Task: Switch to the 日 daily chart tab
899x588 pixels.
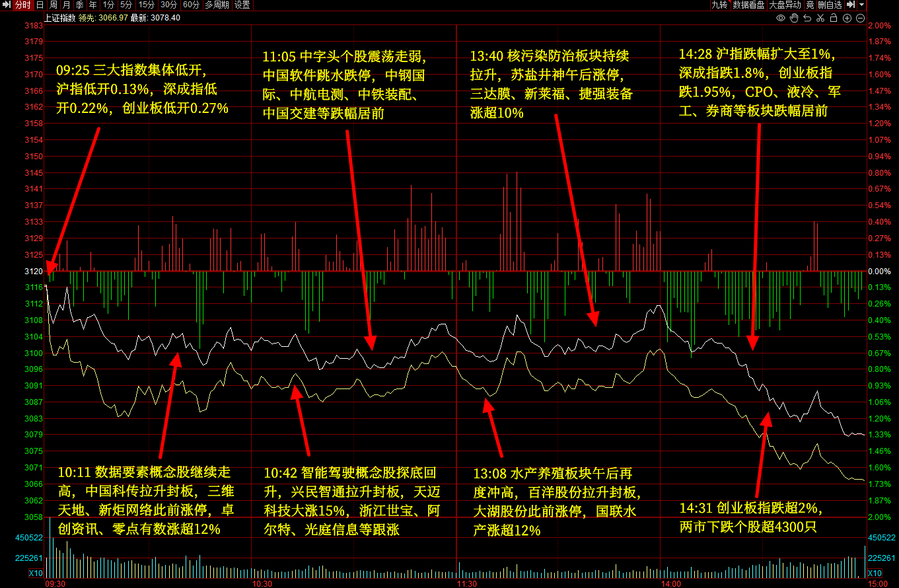Action: click(40, 5)
